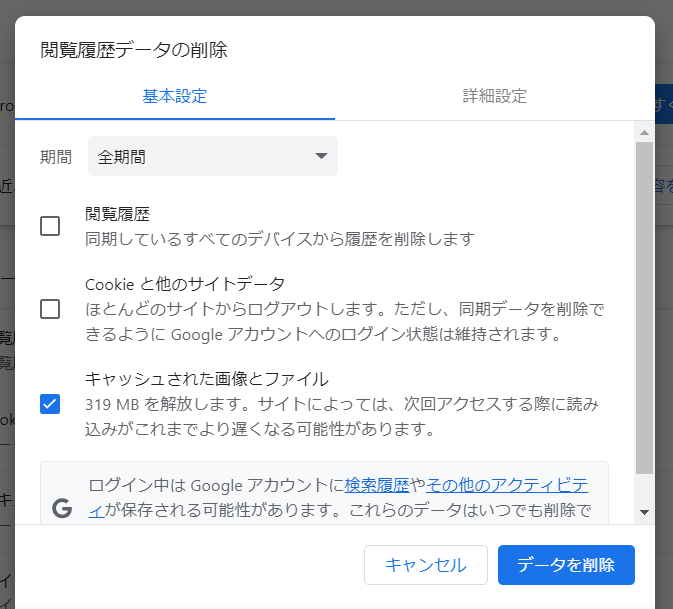Click the Google G logo icon
The image size is (673, 609).
click(x=62, y=508)
